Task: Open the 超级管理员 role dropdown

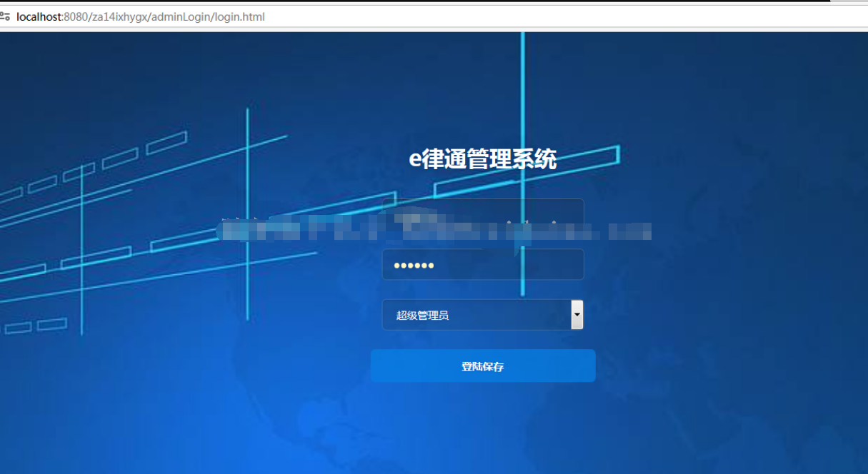Action: (483, 315)
